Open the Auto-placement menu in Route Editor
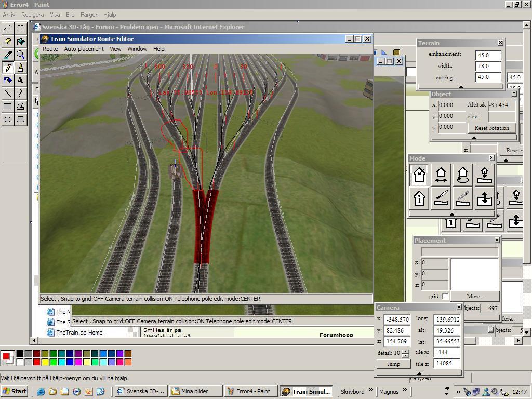 click(84, 49)
